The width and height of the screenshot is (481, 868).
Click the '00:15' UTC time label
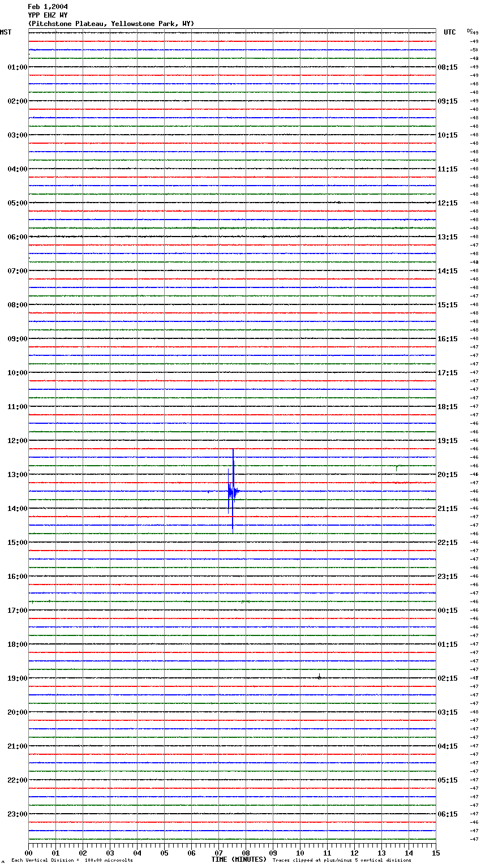pos(448,611)
